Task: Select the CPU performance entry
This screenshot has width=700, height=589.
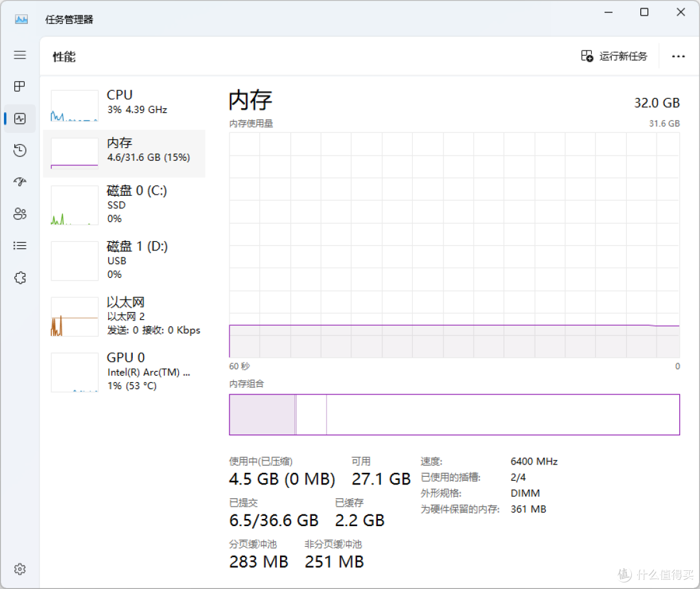Action: [124, 106]
